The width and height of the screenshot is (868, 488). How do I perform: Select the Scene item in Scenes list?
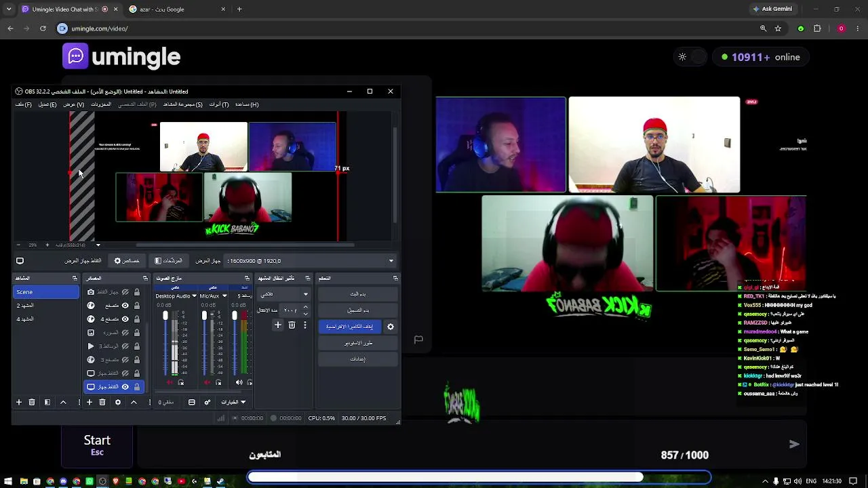(x=46, y=292)
